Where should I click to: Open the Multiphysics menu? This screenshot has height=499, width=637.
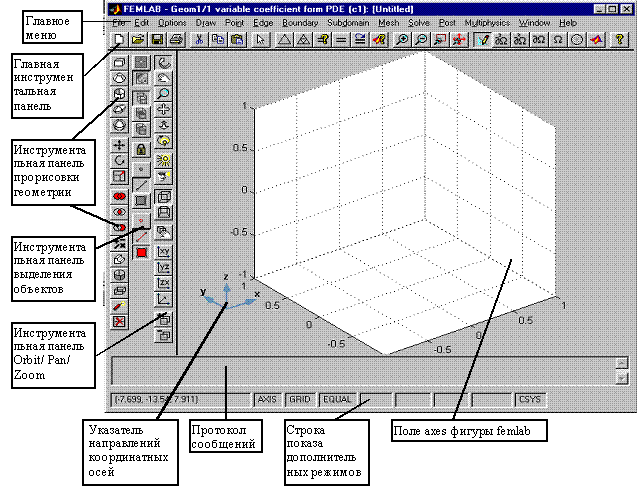(487, 21)
